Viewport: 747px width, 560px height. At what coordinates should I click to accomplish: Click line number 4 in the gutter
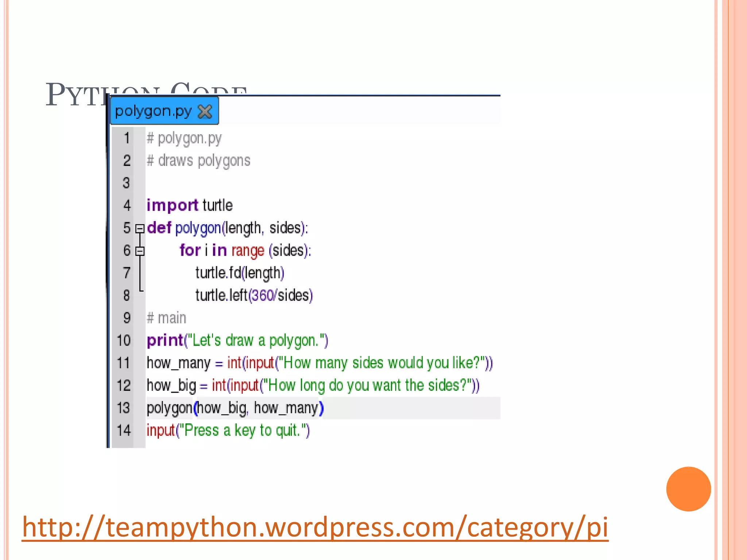(x=127, y=205)
